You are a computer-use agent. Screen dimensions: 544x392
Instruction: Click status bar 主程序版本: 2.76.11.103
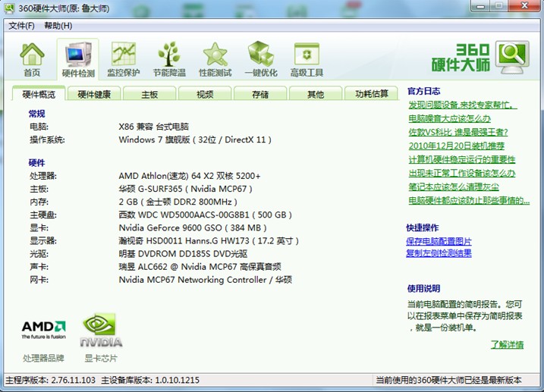click(50, 380)
